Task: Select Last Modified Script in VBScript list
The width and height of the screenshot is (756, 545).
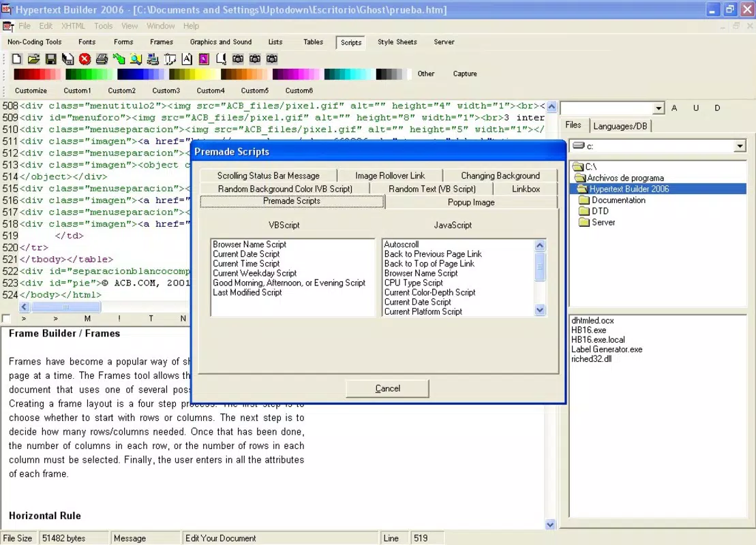Action: [247, 292]
